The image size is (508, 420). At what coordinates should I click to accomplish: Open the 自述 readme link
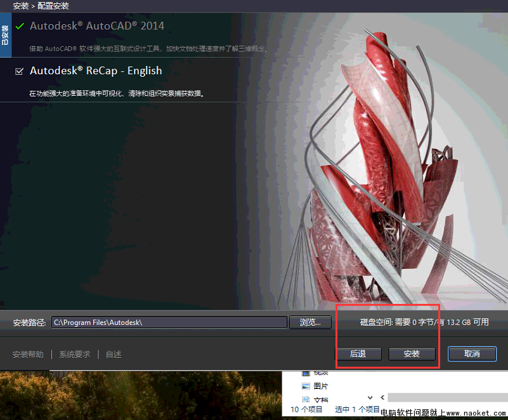114,354
